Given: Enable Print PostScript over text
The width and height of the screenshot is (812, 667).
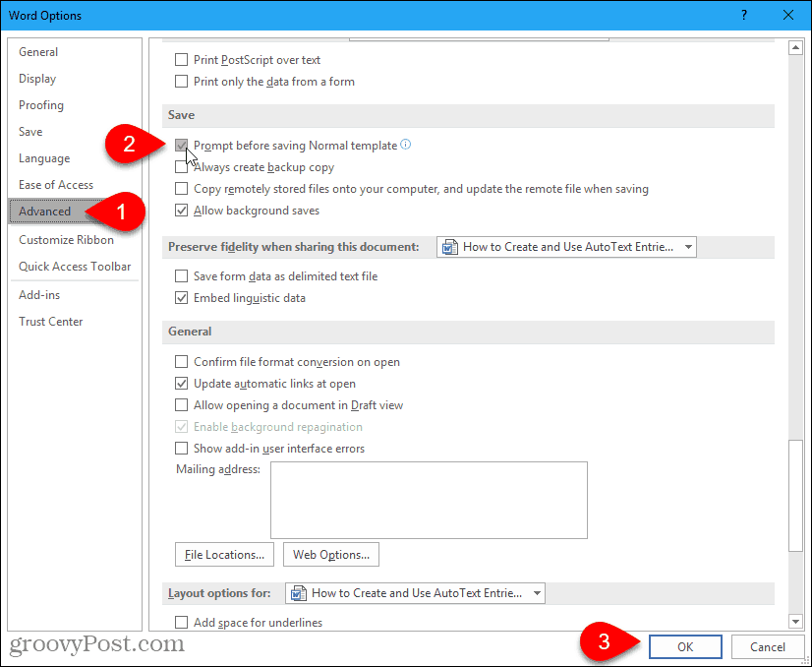Looking at the screenshot, I should point(181,60).
